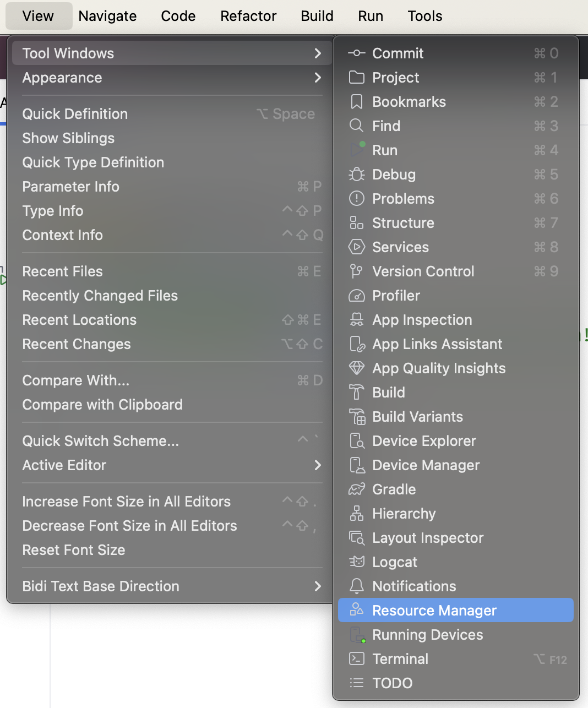Open the Terminal tool window
The height and width of the screenshot is (708, 588).
tap(400, 659)
